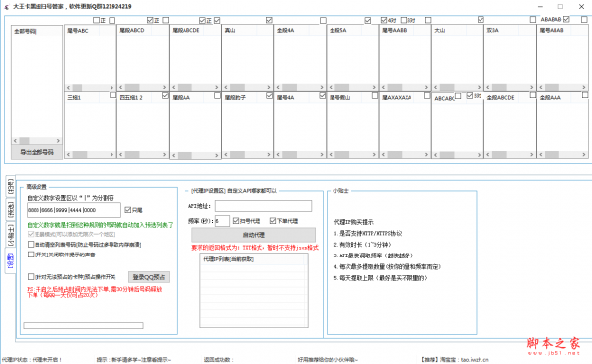
Task: Open the 小贴士 vertical tab
Action: [11, 235]
